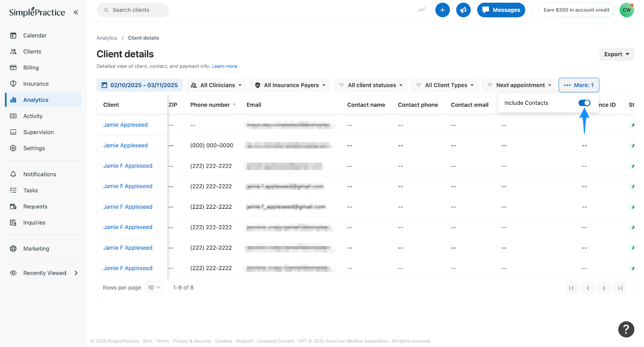Open the More: 1 filters menu
Viewport: 644px width, 347px height.
click(579, 85)
